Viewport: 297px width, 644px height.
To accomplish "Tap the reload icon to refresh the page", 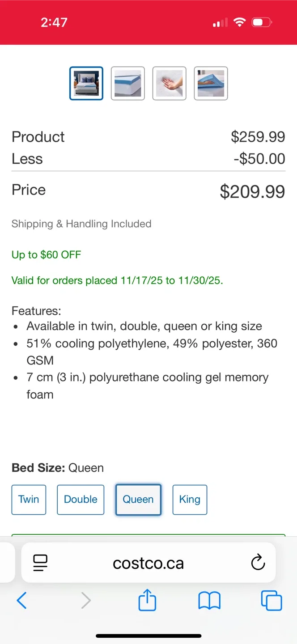I will pyautogui.click(x=258, y=563).
